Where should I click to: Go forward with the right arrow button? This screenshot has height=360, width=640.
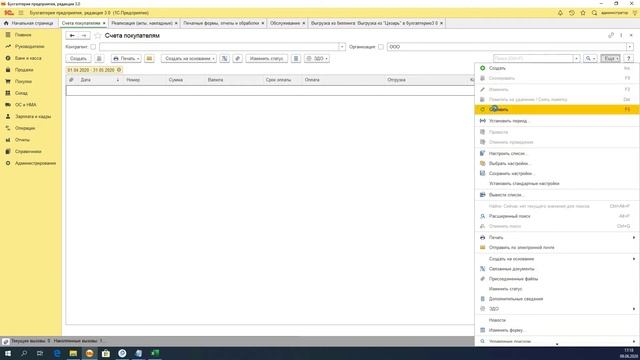[x=84, y=36]
